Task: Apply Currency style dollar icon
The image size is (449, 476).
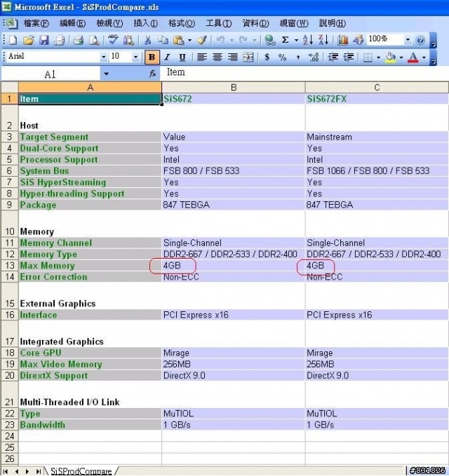Action: (x=267, y=57)
